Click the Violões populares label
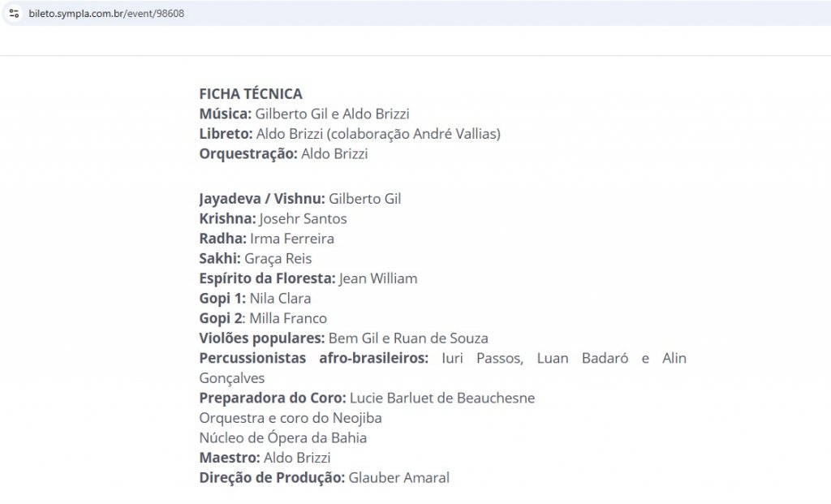 [261, 338]
